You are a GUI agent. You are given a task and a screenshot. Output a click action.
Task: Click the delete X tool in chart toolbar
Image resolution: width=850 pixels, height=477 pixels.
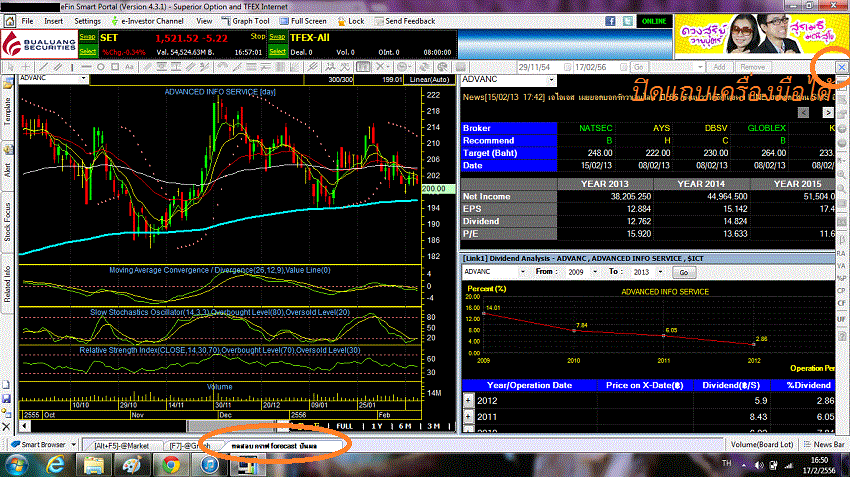pos(381,67)
